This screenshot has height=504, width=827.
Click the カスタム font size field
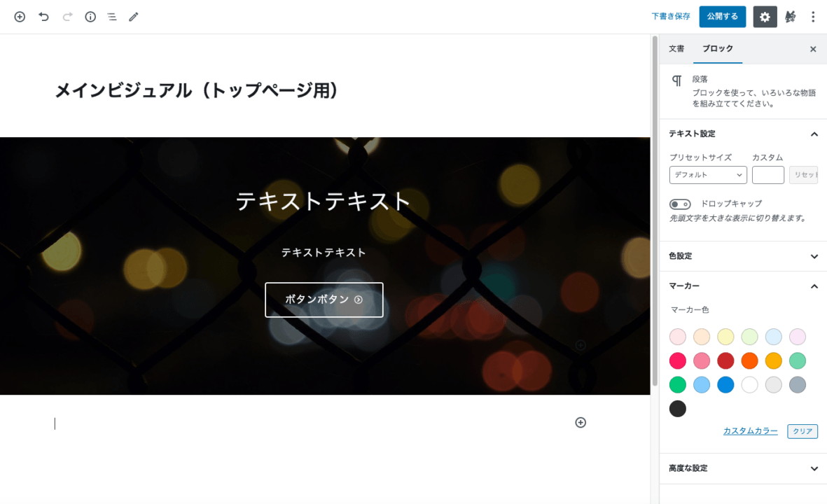[x=768, y=175]
